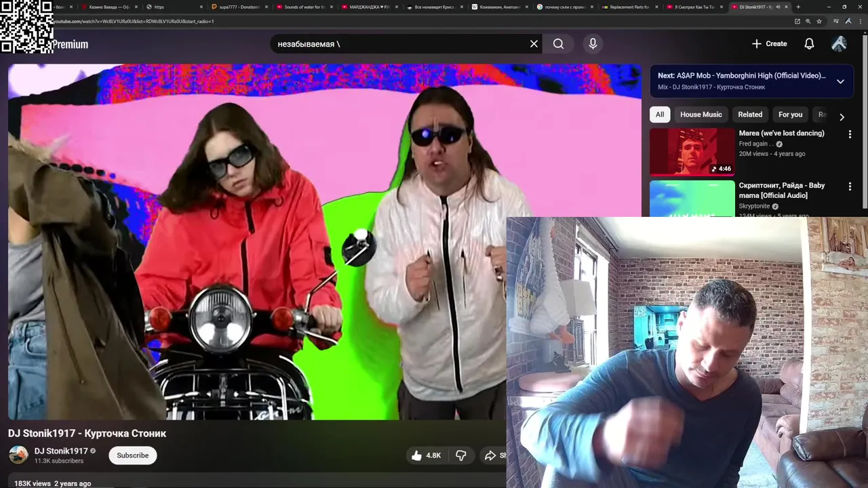Select the For you filter chip
This screenshot has width=868, height=488.
pyautogui.click(x=790, y=115)
